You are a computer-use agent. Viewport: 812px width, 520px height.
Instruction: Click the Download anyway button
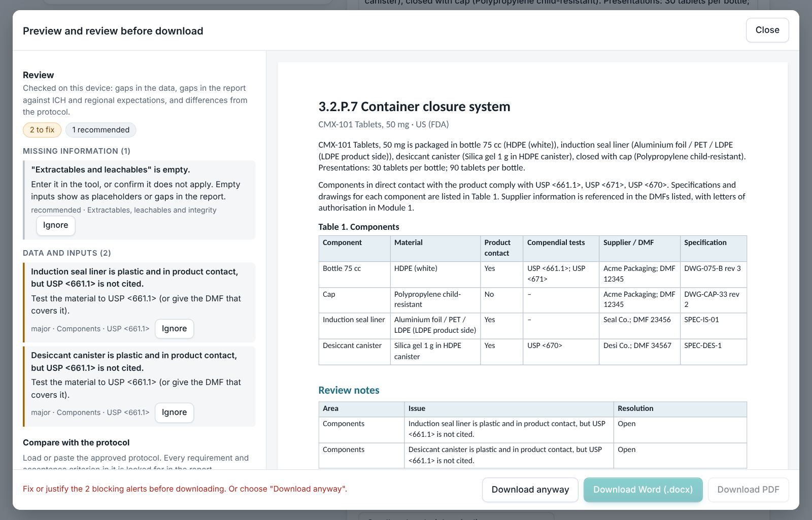click(530, 490)
